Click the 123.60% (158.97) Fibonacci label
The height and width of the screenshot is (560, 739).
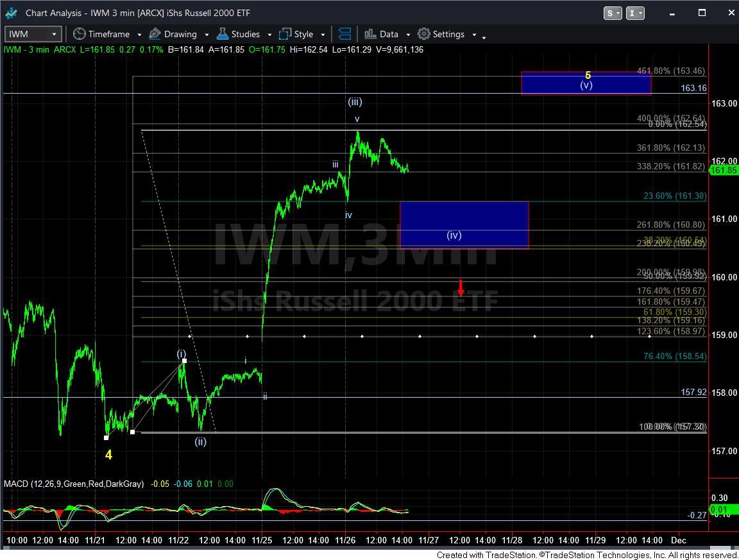[671, 331]
